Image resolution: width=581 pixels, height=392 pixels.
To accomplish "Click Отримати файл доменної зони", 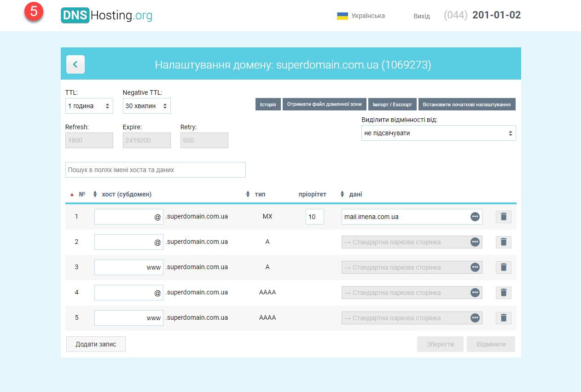I will point(325,104).
